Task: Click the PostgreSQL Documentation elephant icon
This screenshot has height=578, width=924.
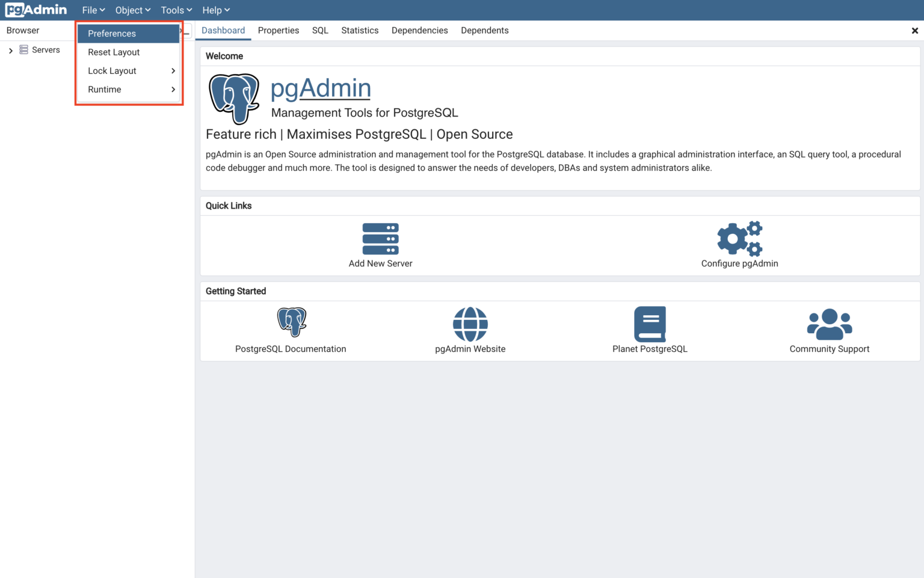Action: point(292,322)
